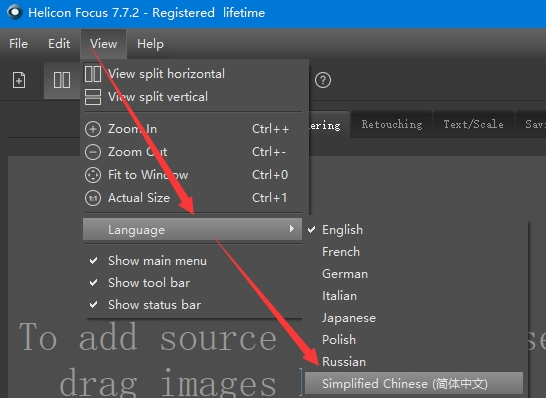This screenshot has height=398, width=549.
Task: Open the Edit menu
Action: [59, 44]
